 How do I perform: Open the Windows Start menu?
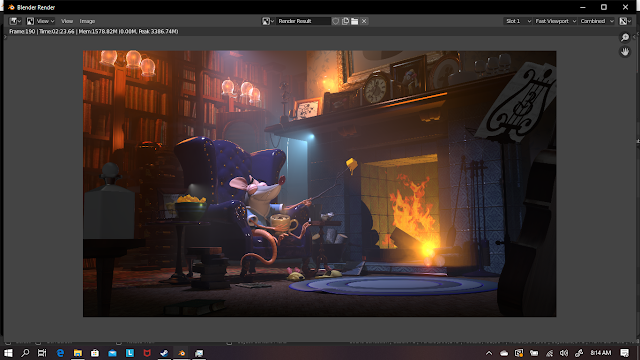tap(8, 353)
